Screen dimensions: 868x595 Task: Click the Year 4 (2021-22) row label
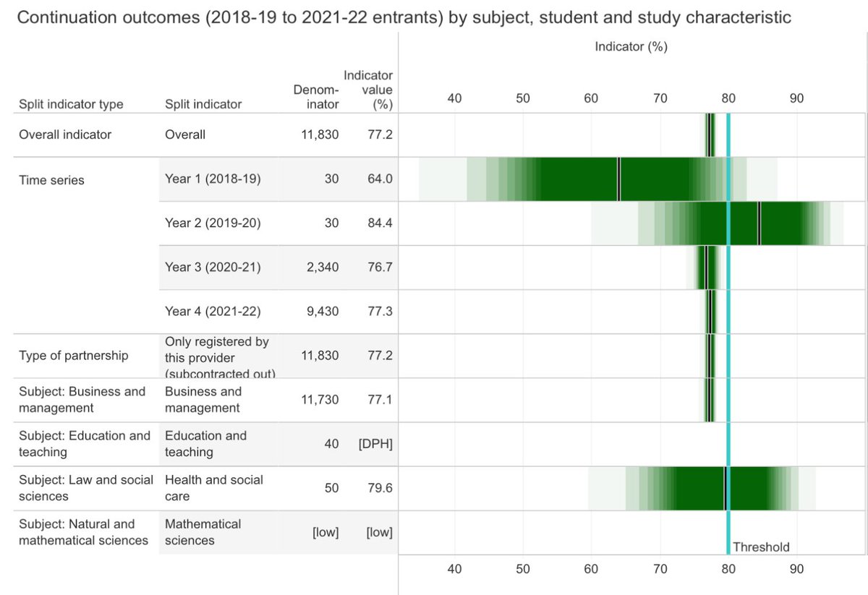(213, 312)
